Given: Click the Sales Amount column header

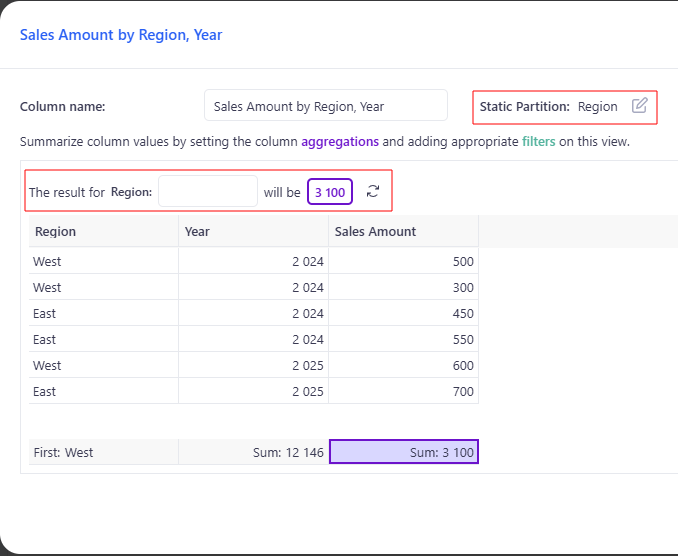Looking at the screenshot, I should click(x=403, y=231).
